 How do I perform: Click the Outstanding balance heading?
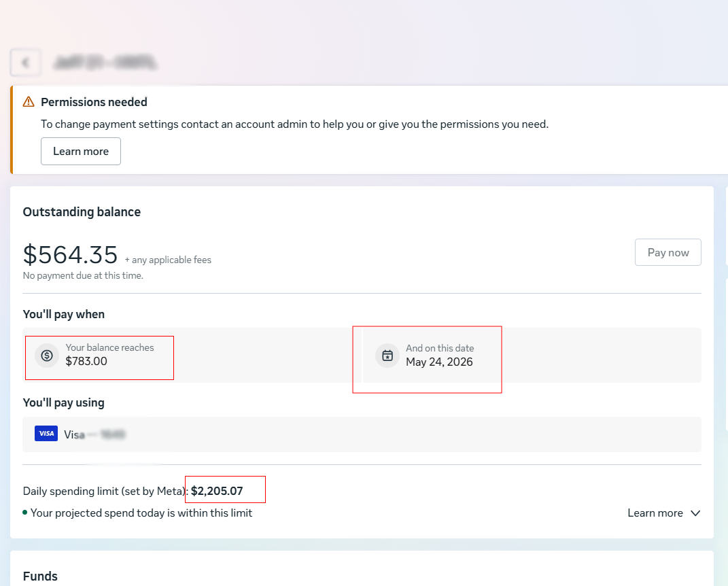(82, 212)
